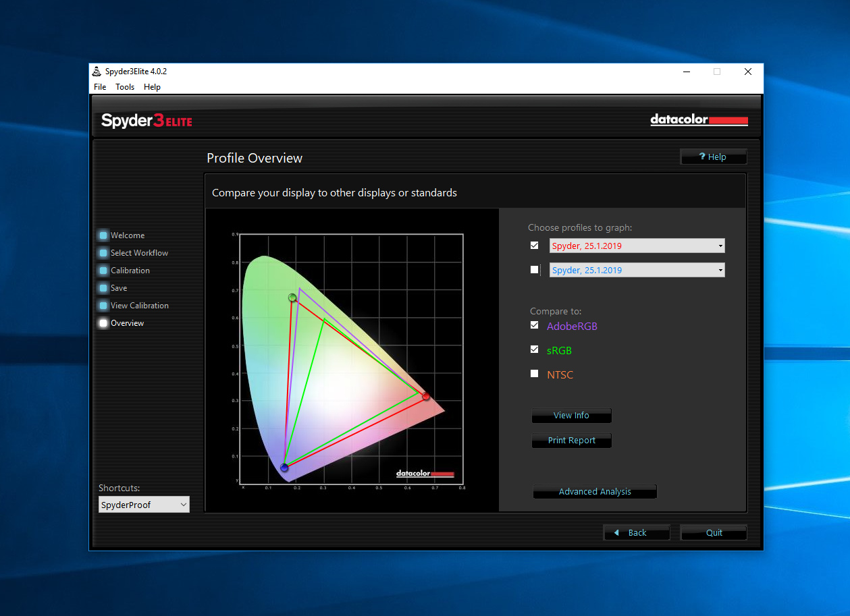
Task: Click the blue primary marker on gamut chart
Action: coord(284,468)
